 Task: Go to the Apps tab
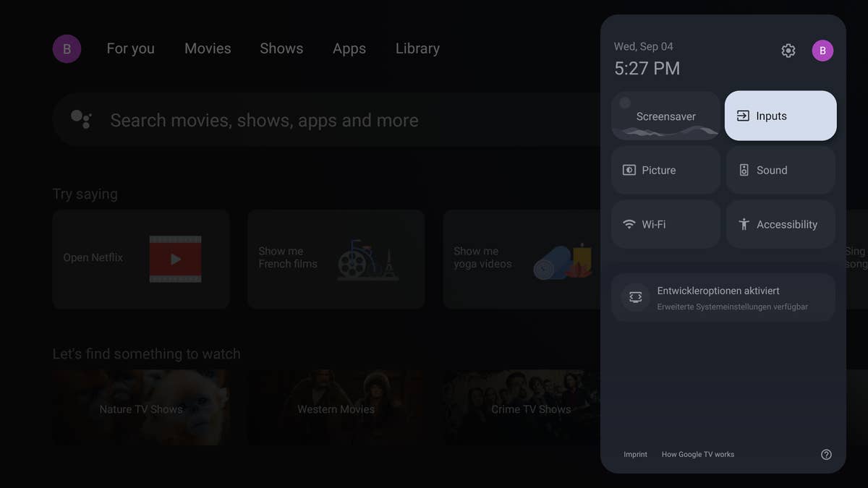click(x=349, y=48)
